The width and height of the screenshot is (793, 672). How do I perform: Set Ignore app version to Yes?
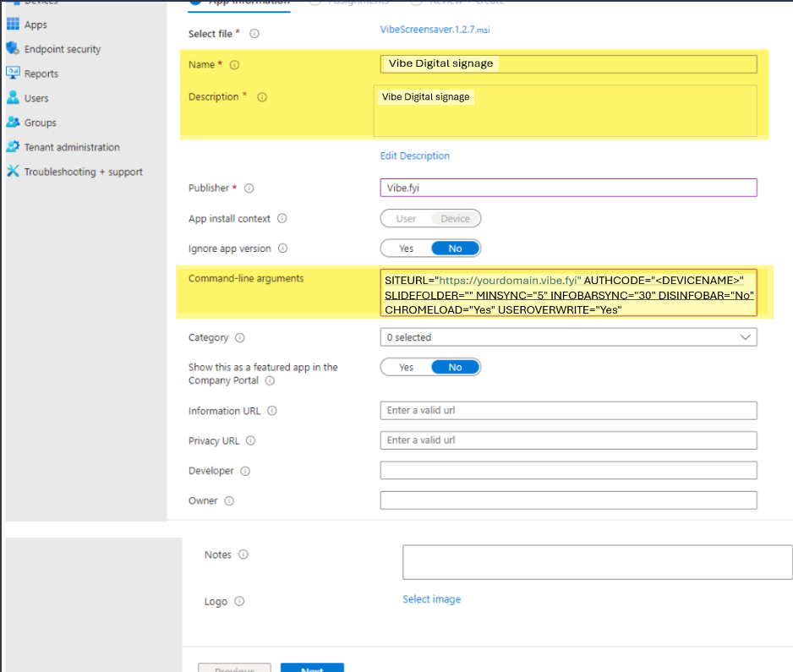pos(406,249)
